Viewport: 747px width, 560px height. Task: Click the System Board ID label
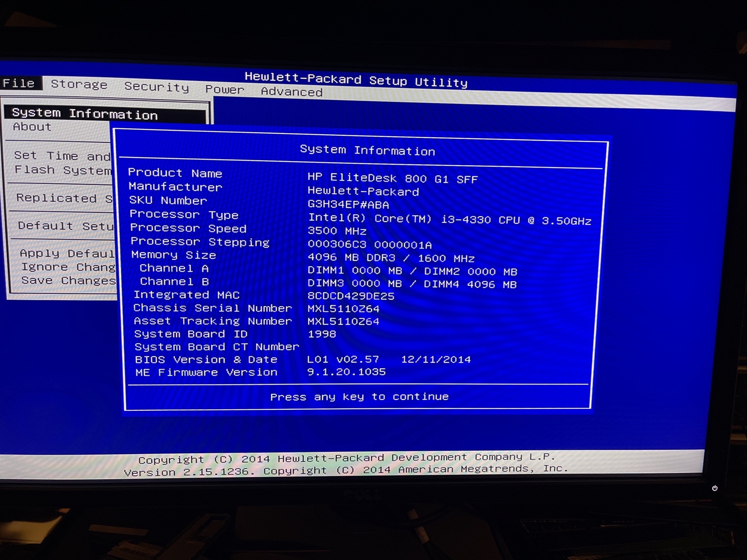pos(191,334)
